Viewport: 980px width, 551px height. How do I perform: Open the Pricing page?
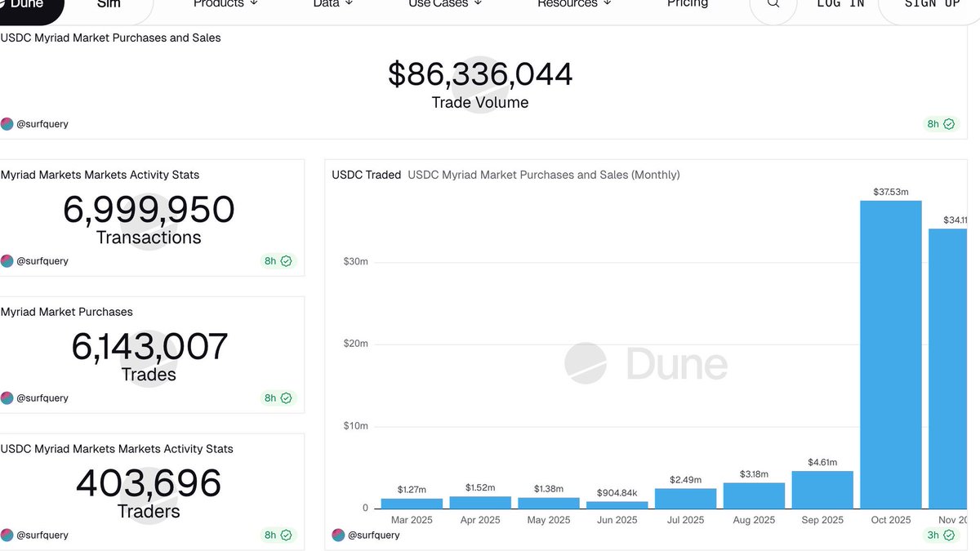tap(688, 4)
